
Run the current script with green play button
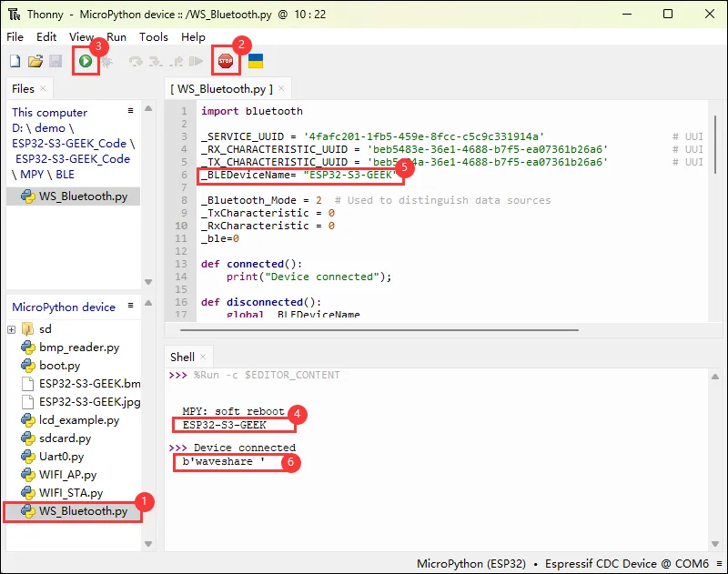85,61
